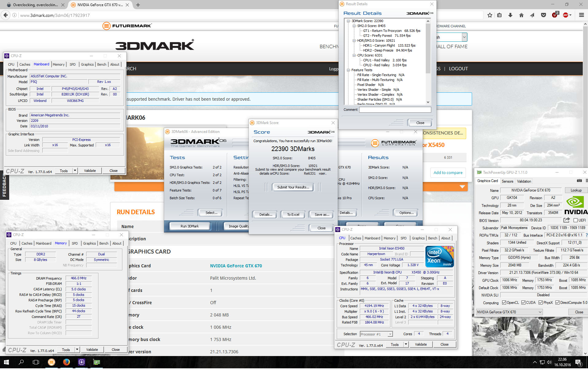Take GPU-Z screenshot with camera icon
The width and height of the screenshot is (588, 372).
click(x=579, y=181)
